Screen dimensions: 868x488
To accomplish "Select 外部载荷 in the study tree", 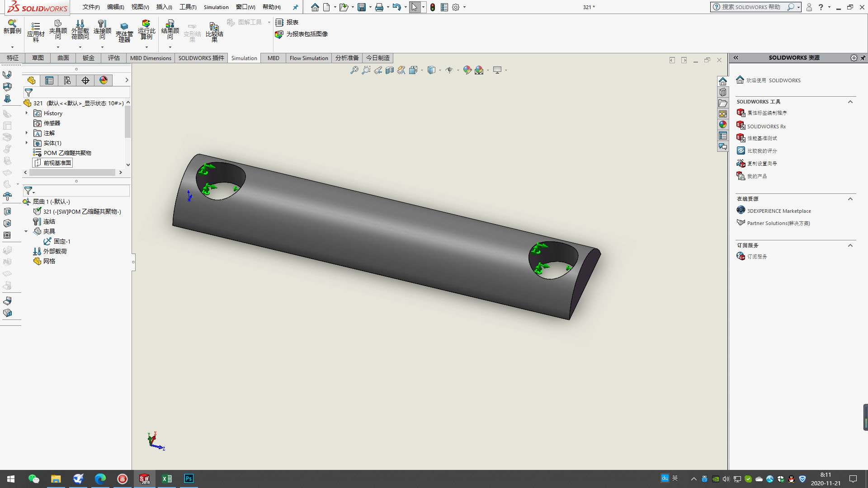I will pos(50,251).
